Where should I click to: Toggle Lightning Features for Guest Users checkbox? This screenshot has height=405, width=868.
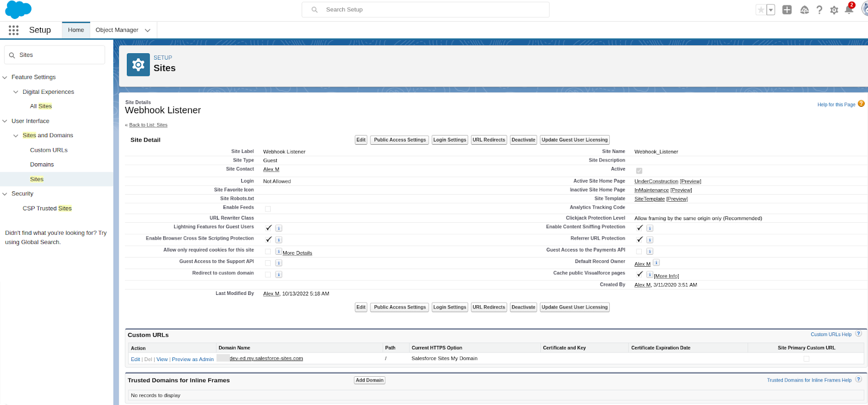[x=269, y=228]
